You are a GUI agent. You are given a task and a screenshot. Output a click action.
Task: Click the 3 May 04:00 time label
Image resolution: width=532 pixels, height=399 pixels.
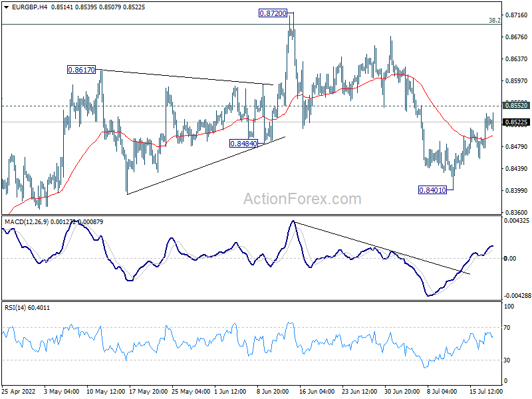point(62,391)
